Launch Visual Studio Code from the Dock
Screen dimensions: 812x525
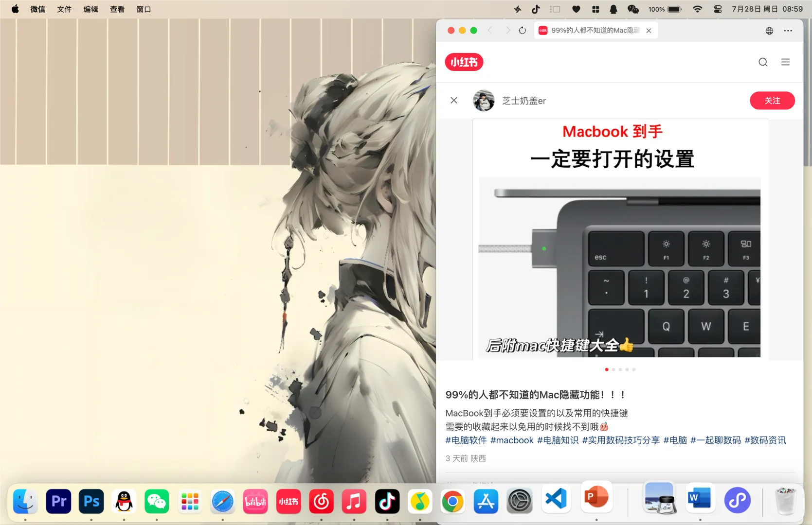[x=556, y=501]
